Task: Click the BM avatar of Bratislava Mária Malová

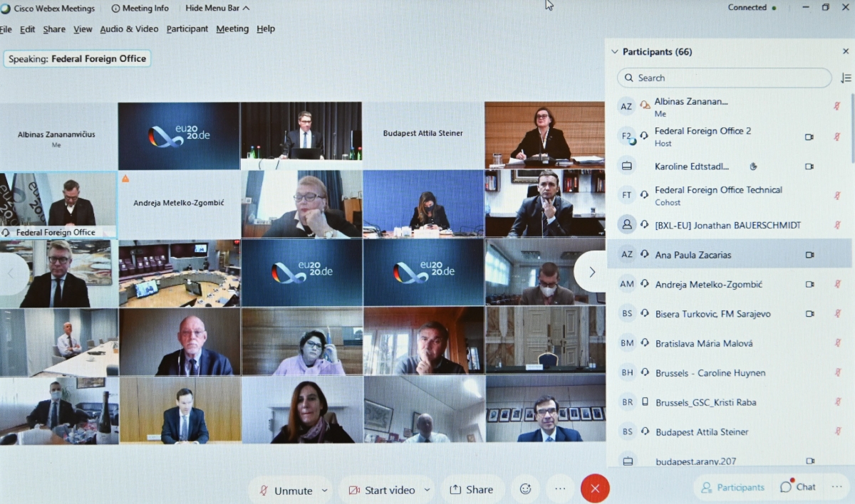Action: [x=626, y=343]
